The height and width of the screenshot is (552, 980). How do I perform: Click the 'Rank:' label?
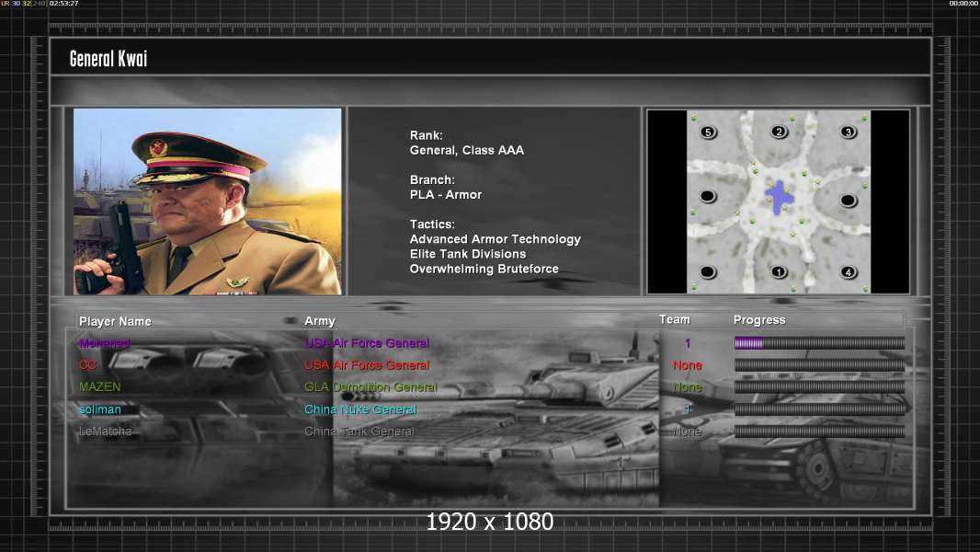click(427, 135)
